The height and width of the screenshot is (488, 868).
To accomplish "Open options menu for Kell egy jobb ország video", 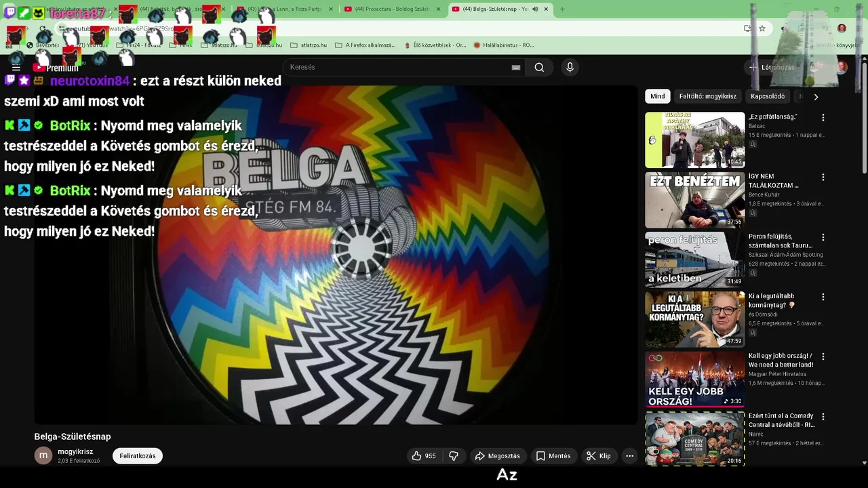I will pyautogui.click(x=823, y=357).
